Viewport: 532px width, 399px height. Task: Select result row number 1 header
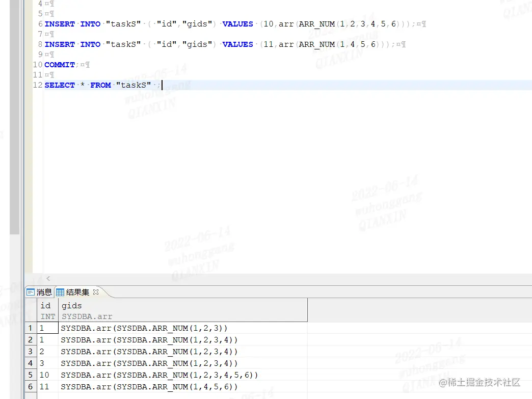(31, 328)
